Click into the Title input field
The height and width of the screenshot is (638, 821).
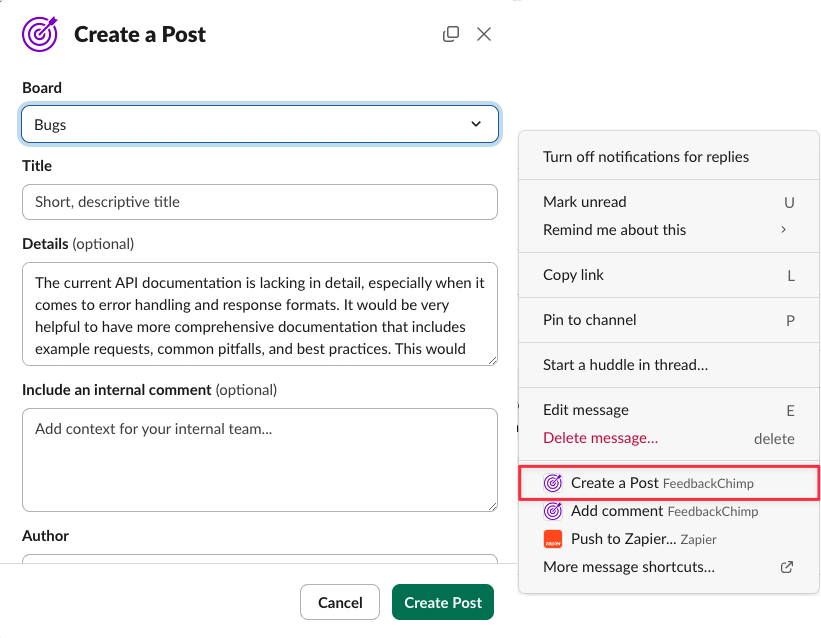pos(259,202)
